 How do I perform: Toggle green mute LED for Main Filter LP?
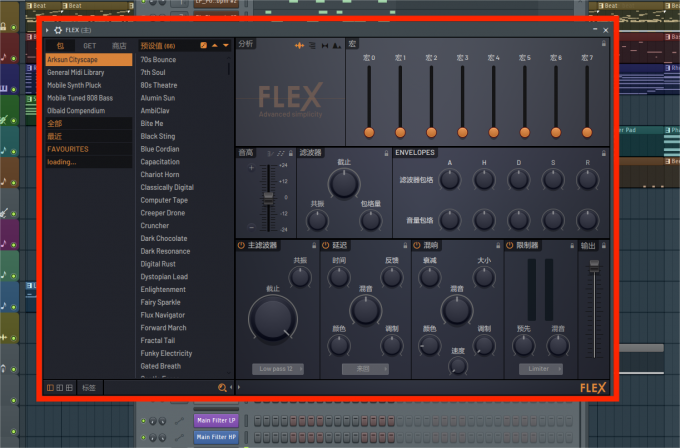click(x=144, y=421)
